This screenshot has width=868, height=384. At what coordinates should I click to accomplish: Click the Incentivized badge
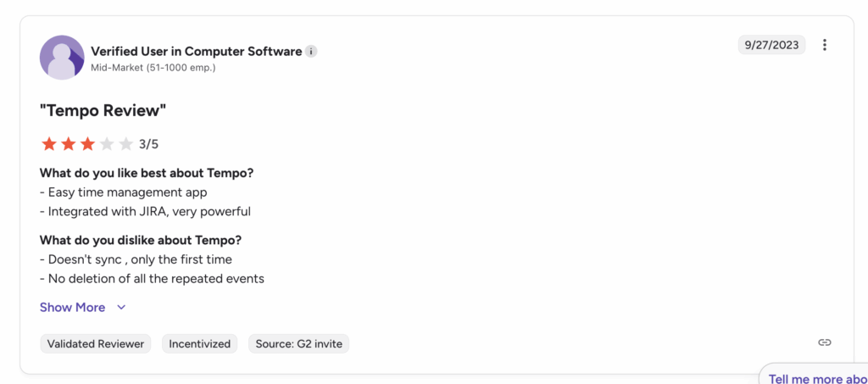point(199,344)
